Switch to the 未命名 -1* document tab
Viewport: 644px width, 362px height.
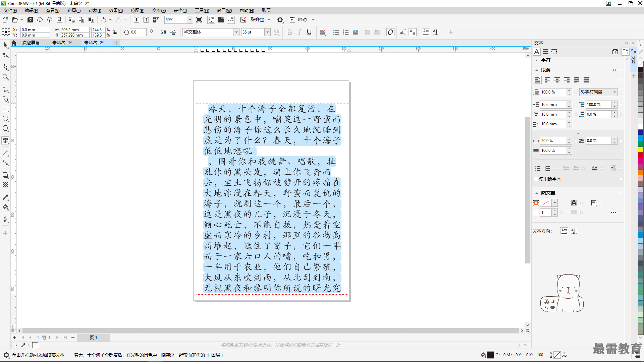tap(62, 43)
